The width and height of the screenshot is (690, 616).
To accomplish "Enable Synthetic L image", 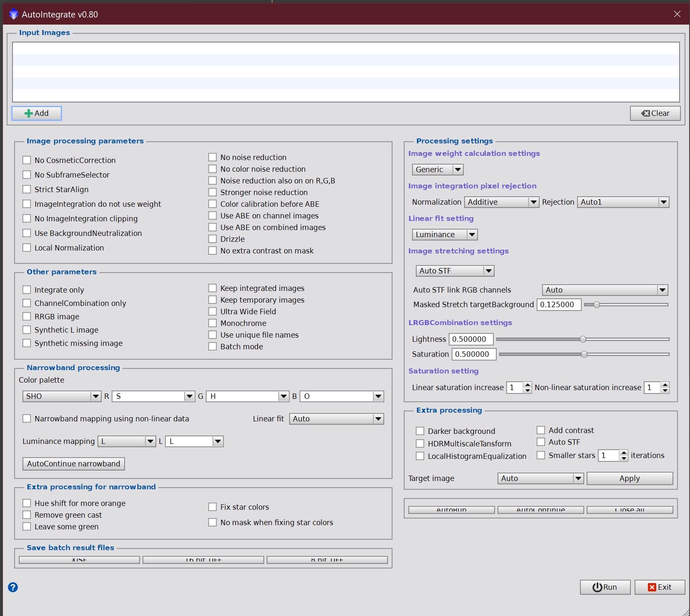I will 27,330.
